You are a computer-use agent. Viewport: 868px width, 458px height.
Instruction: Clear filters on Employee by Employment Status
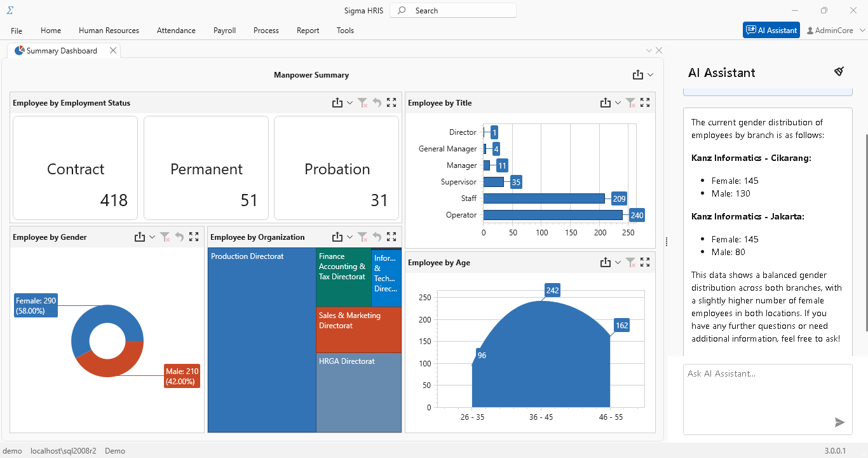pos(363,102)
